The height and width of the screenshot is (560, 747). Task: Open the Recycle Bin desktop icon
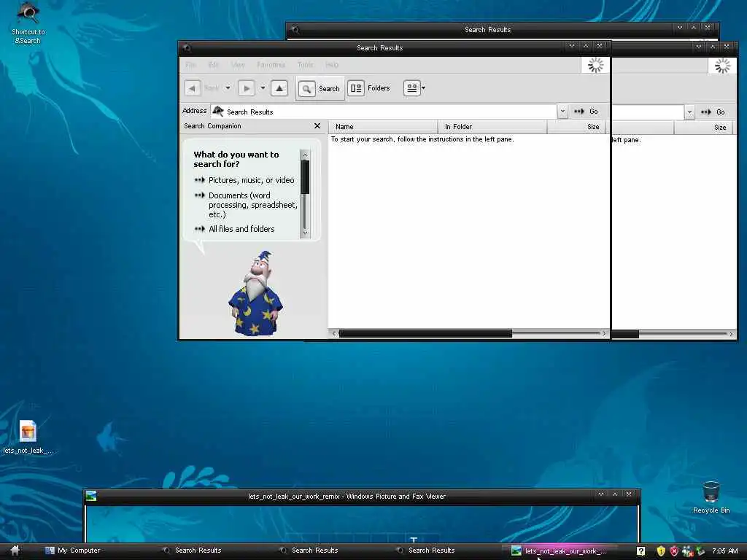coord(711,497)
